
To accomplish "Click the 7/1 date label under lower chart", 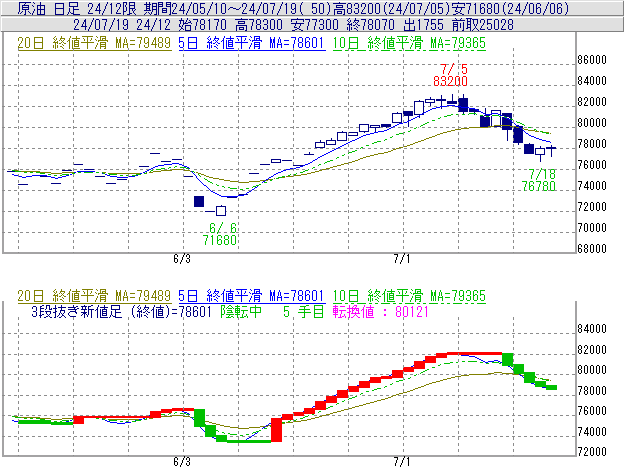I will click(x=402, y=462).
